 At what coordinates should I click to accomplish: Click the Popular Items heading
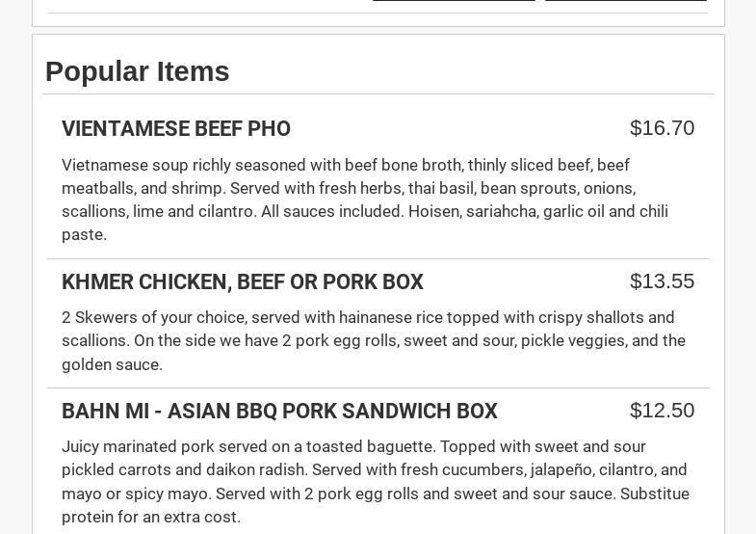click(138, 71)
